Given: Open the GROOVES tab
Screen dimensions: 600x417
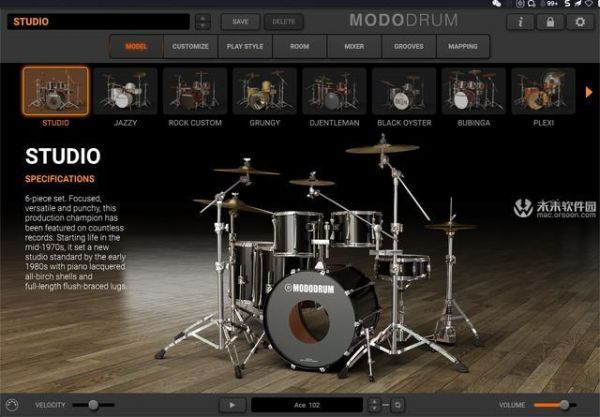Looking at the screenshot, I should coord(409,46).
